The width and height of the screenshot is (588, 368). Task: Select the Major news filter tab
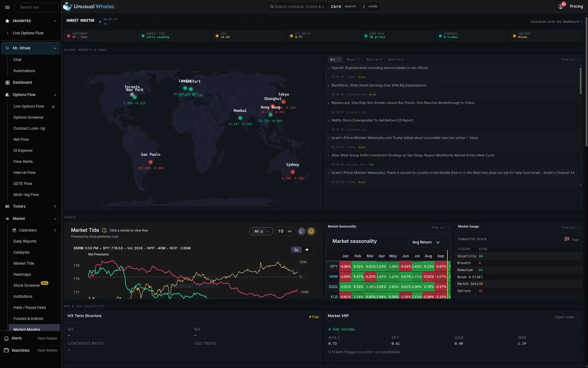click(353, 59)
